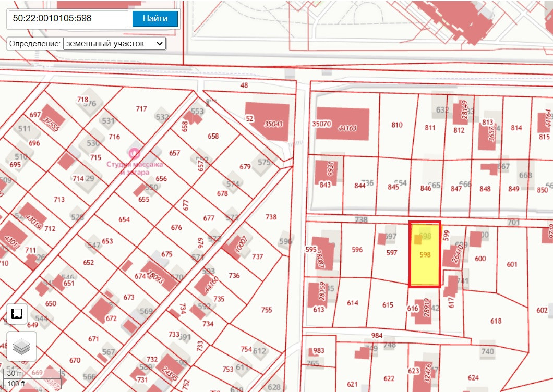Click parcel label 810
This screenshot has height=392, width=553.
click(397, 125)
